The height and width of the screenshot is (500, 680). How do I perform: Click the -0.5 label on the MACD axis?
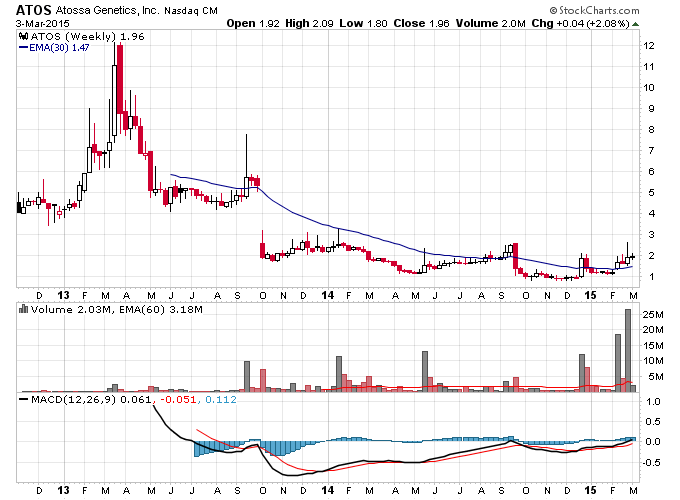[651, 462]
